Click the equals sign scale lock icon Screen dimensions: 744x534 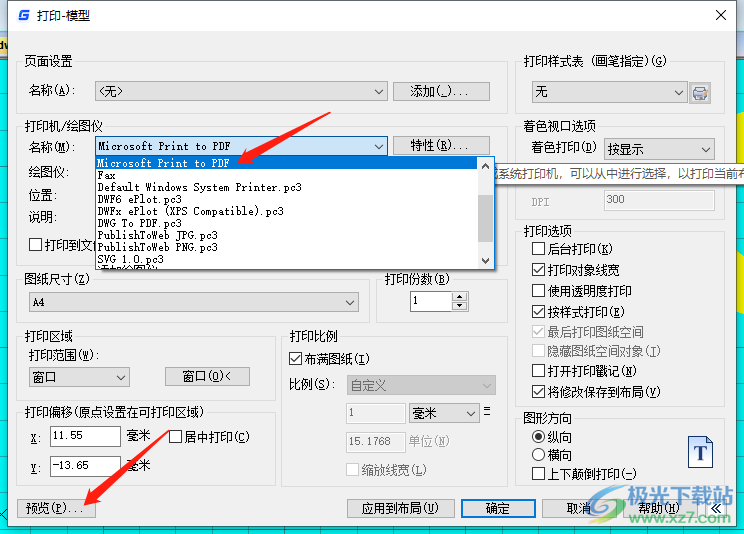(x=487, y=411)
